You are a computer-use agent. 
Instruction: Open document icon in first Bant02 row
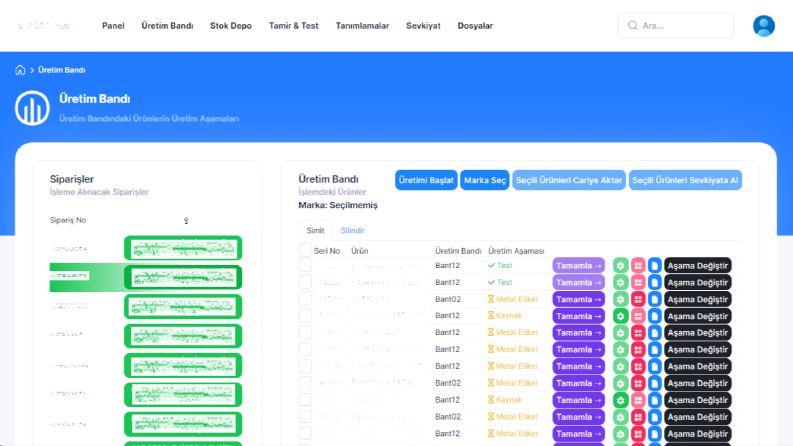[654, 299]
